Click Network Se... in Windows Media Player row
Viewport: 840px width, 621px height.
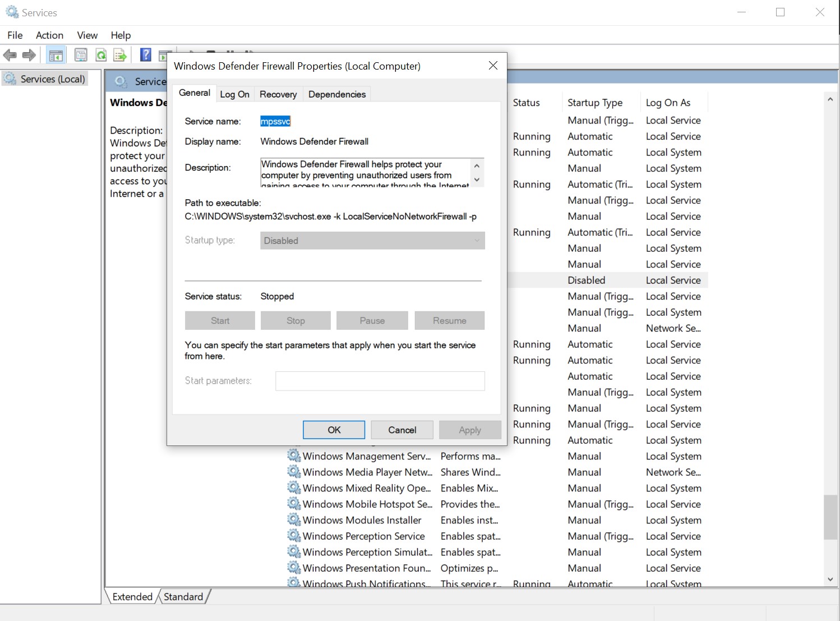(673, 472)
